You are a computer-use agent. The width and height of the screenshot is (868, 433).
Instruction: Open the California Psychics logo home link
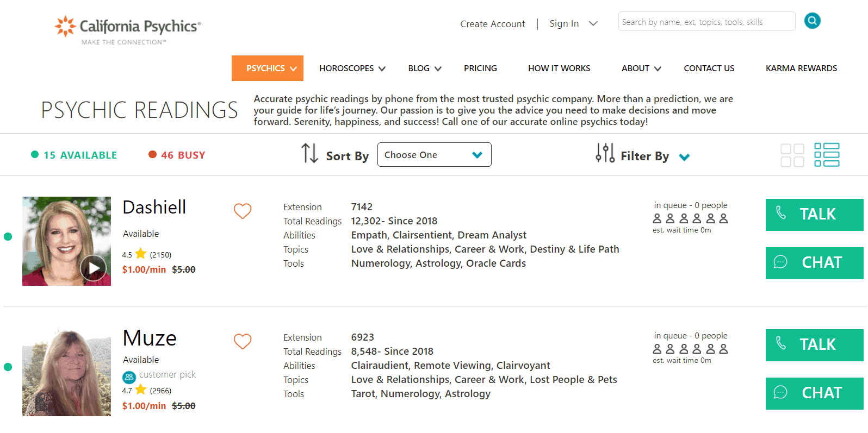[x=128, y=30]
